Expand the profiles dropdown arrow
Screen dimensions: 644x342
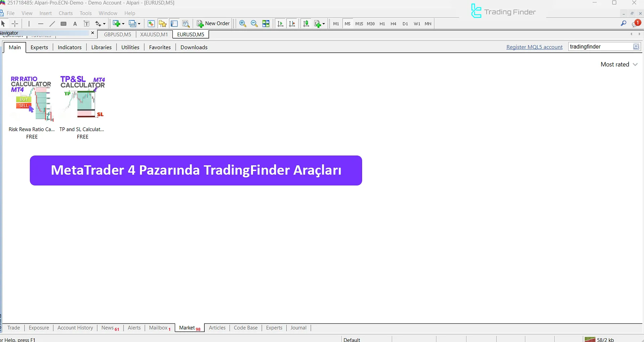tap(139, 24)
